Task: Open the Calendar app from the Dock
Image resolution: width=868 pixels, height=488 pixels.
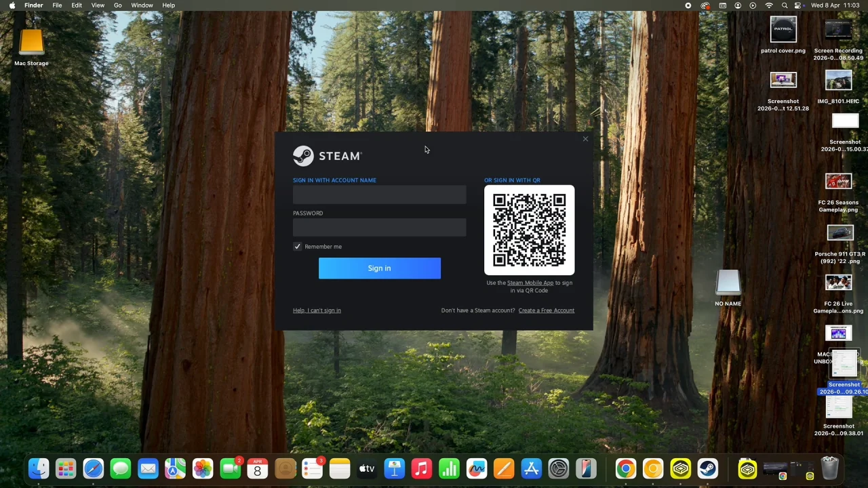Action: pos(257,468)
